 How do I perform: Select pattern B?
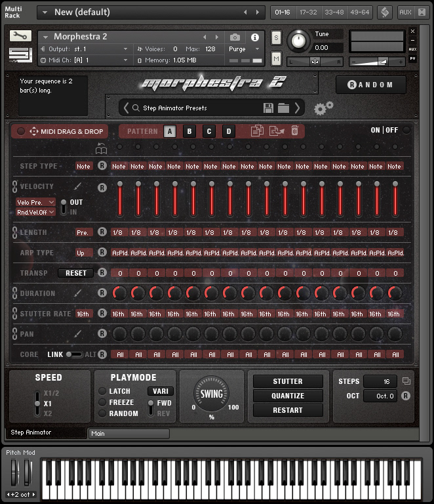click(189, 131)
